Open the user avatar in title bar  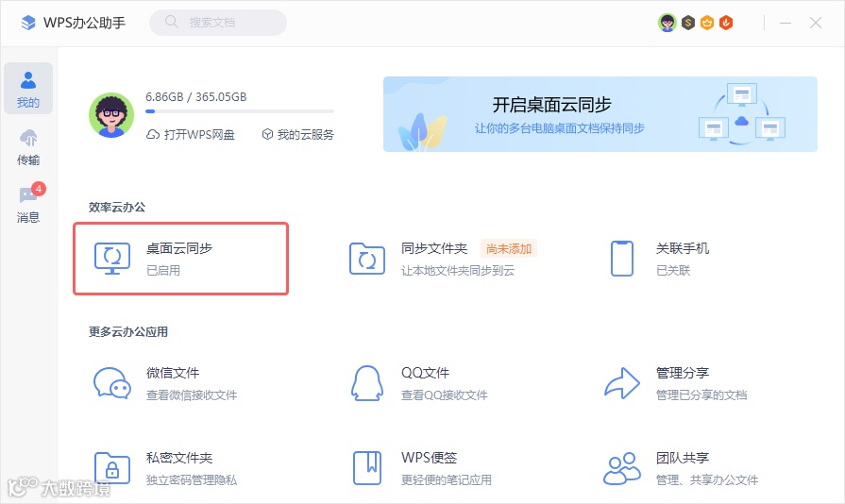tap(668, 23)
